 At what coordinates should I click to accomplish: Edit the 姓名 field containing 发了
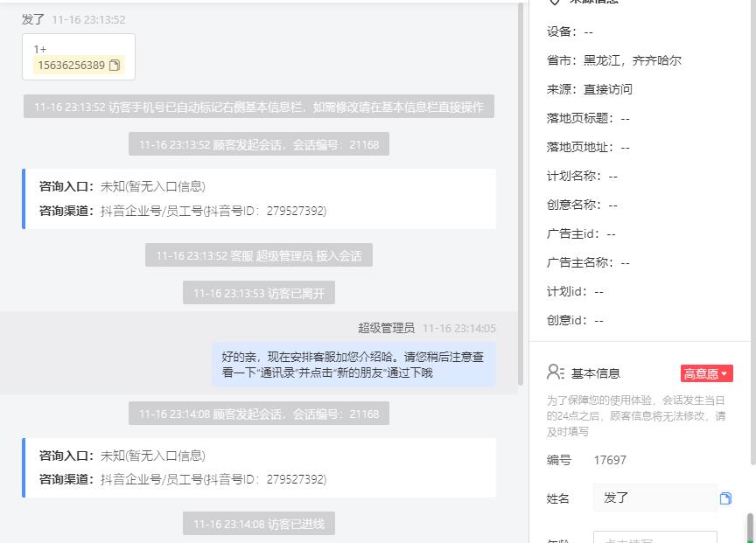[x=654, y=498]
